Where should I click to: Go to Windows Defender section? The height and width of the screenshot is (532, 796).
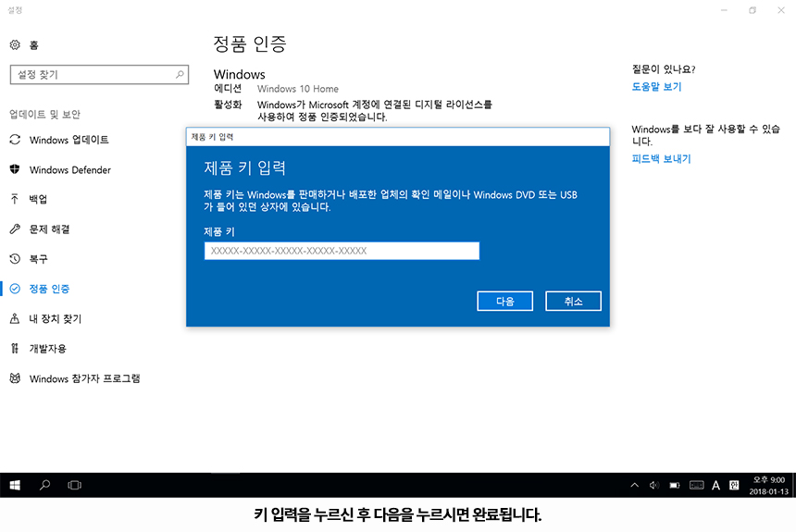point(70,169)
